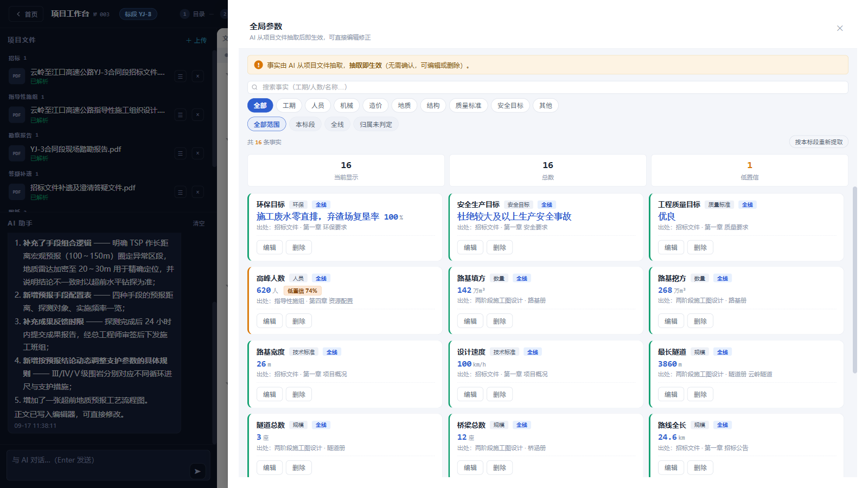Switch the scope filter to 全线
The height and width of the screenshot is (488, 868).
(337, 124)
